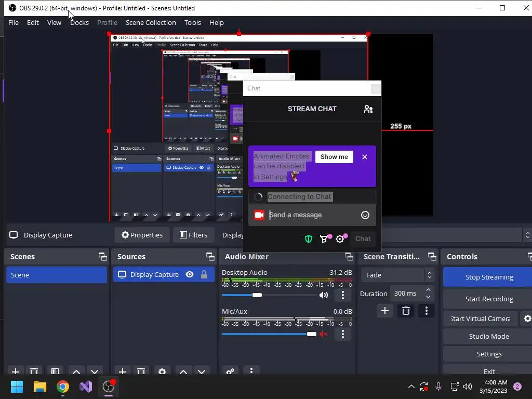
Task: Move scene down with arrow icon
Action: click(95, 371)
